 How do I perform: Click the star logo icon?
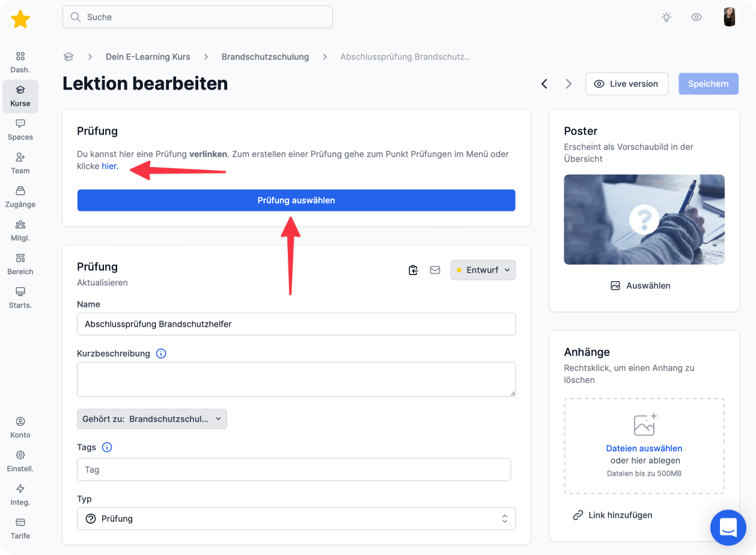(20, 19)
